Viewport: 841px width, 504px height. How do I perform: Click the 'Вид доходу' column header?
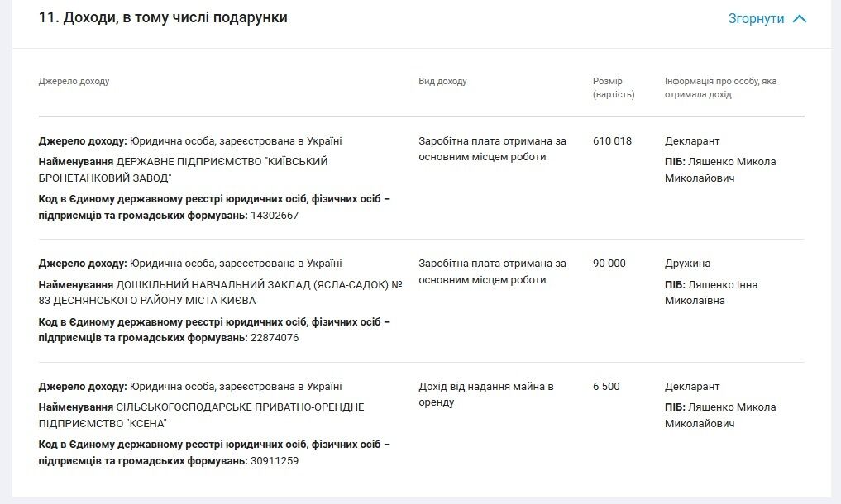(x=442, y=81)
